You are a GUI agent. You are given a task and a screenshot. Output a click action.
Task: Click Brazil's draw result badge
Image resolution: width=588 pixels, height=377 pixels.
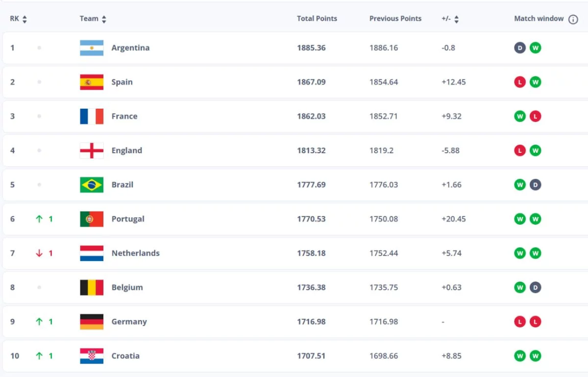(536, 185)
